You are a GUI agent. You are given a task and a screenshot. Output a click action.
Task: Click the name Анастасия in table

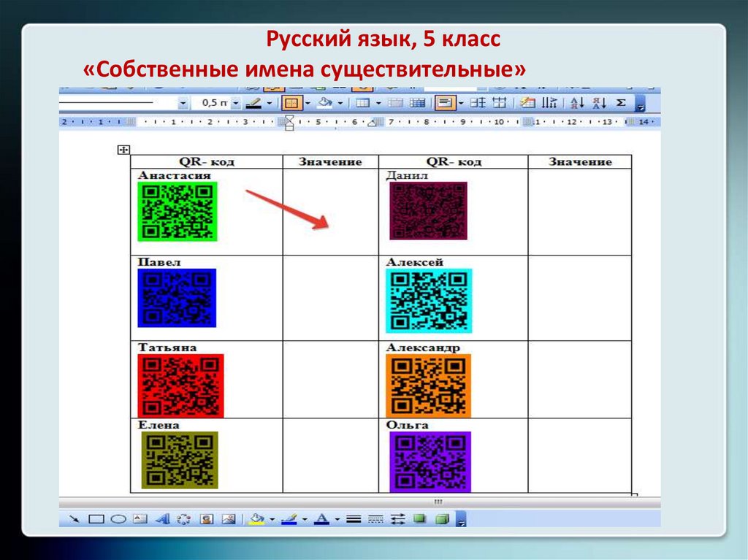[174, 175]
